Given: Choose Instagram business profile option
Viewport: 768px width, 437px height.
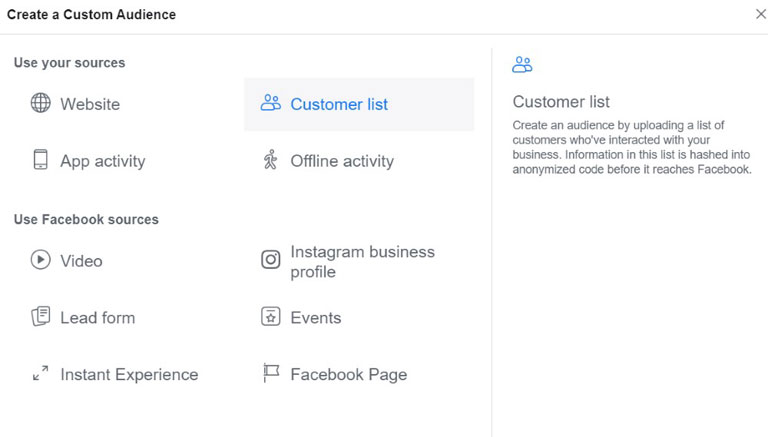Looking at the screenshot, I should 362,262.
